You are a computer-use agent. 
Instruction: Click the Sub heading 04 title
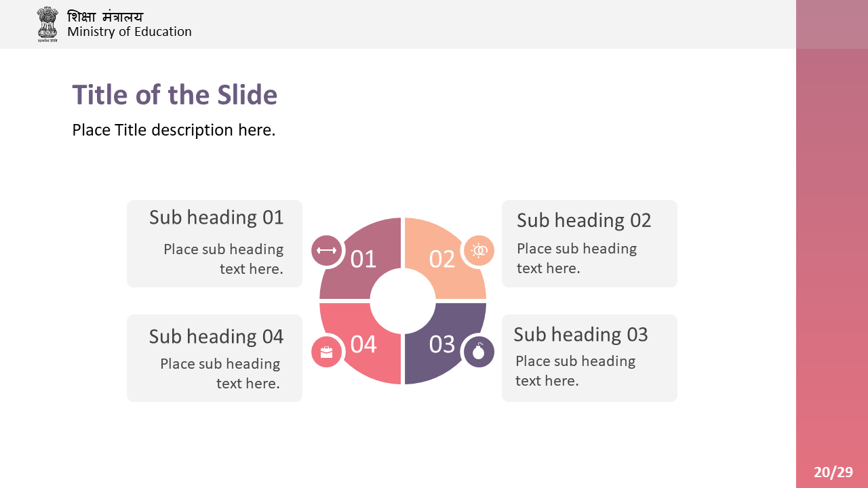(x=216, y=337)
